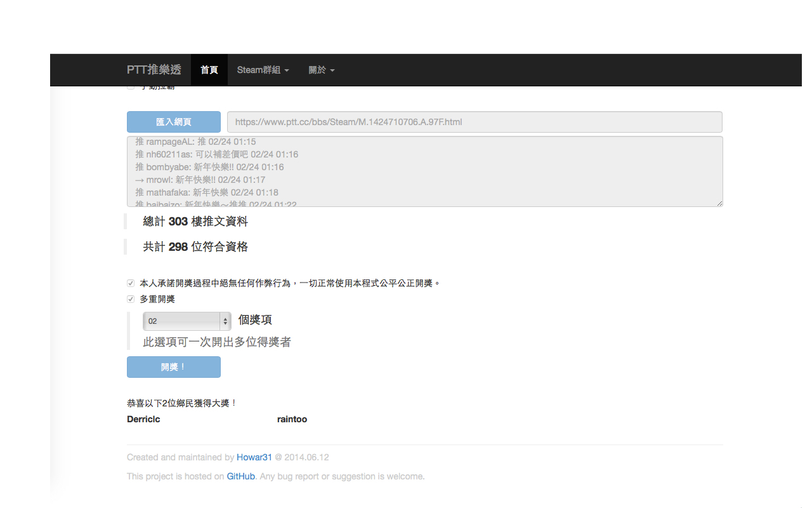Screen dimensions: 812x508
Task: Click the 恭喜以下2位鄉民獲得大獎 message
Action: (x=182, y=403)
